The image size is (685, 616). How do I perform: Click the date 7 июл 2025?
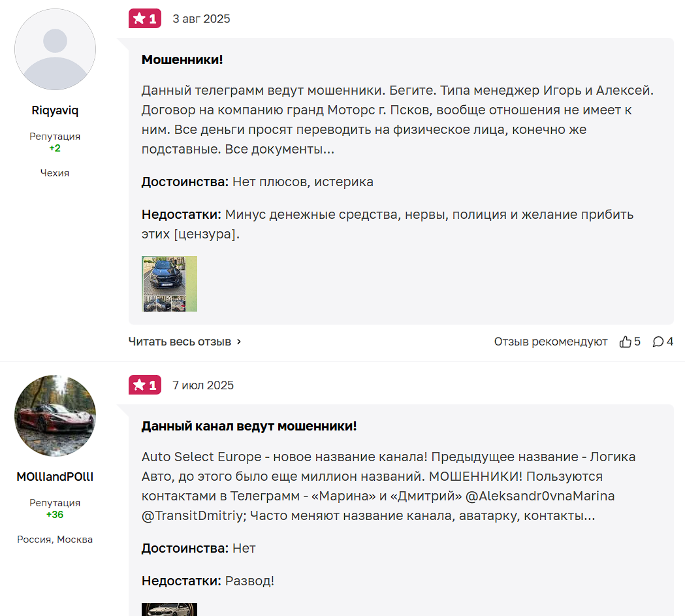point(203,385)
